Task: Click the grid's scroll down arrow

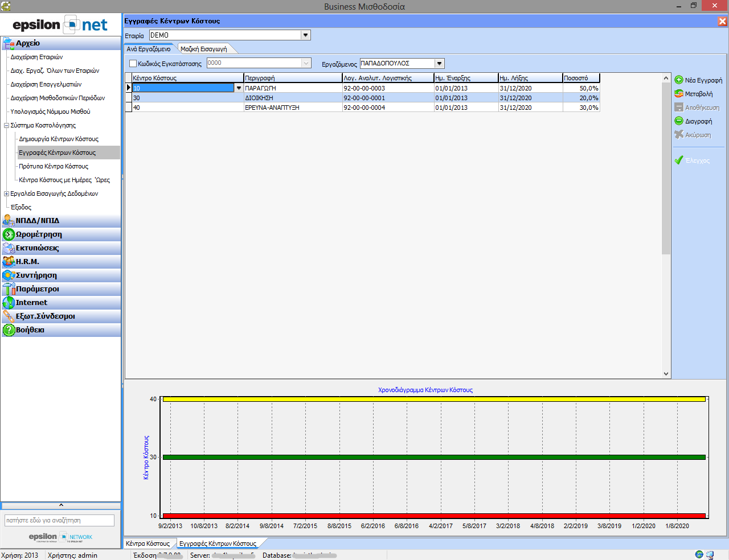Action: 666,374
